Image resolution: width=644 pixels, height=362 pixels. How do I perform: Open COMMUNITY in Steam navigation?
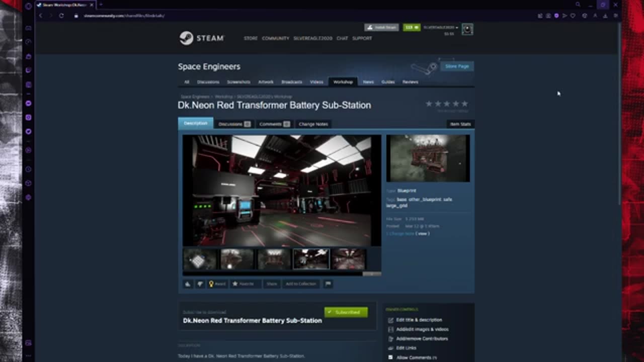[x=275, y=38]
